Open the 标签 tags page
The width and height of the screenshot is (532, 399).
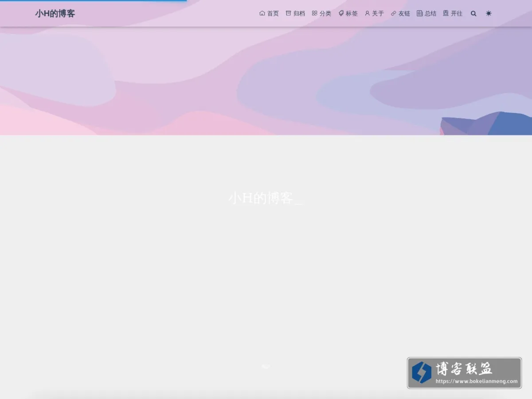pyautogui.click(x=348, y=14)
